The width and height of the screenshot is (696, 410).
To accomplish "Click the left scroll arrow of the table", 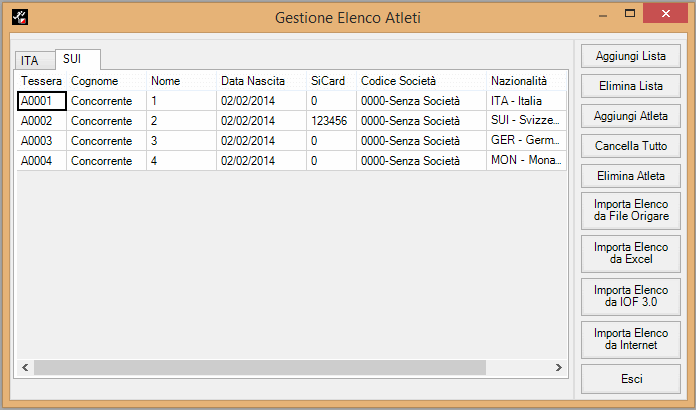I will click(x=25, y=367).
